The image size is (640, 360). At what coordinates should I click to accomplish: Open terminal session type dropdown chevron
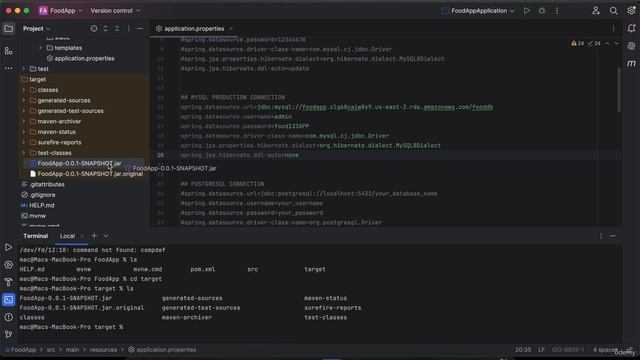(x=106, y=236)
